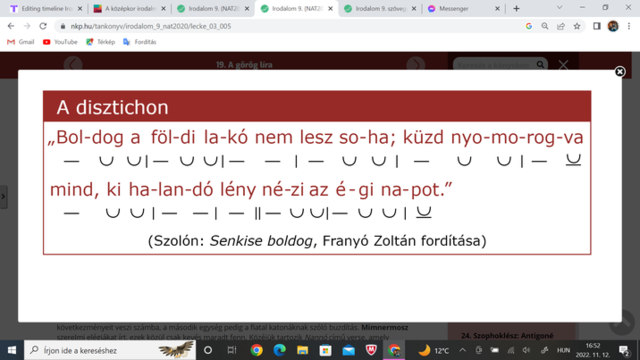This screenshot has height=360, width=640.
Task: Open Task View on taskbar
Action: click(x=231, y=350)
